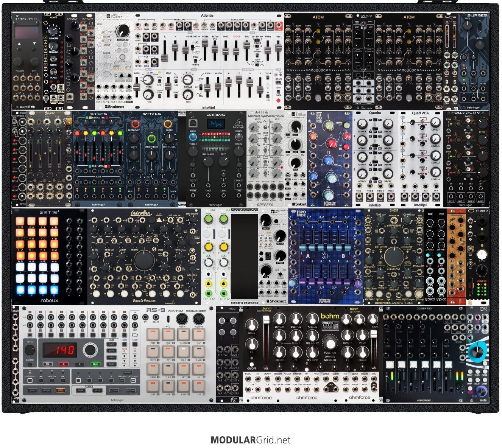The height and width of the screenshot is (448, 502).
Task: Click the TIMBRE knob on Brains
Action: click(193, 151)
